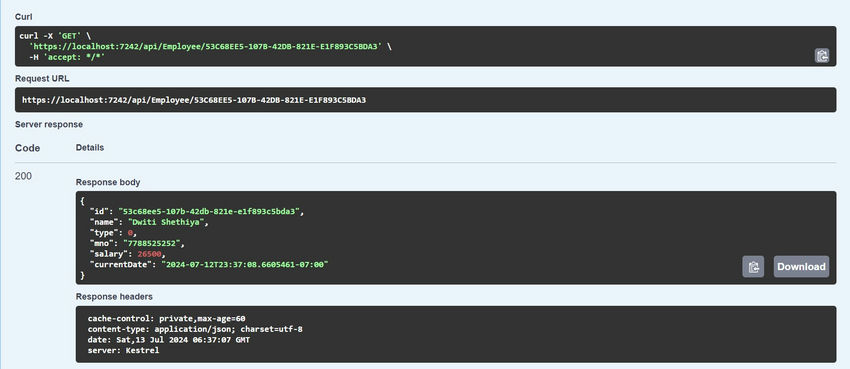
Task: Click the currentDate timestamp value
Action: pos(245,264)
